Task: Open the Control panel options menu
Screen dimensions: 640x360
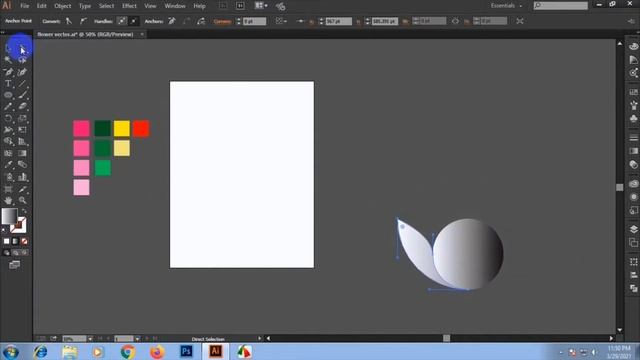Action: (x=631, y=21)
